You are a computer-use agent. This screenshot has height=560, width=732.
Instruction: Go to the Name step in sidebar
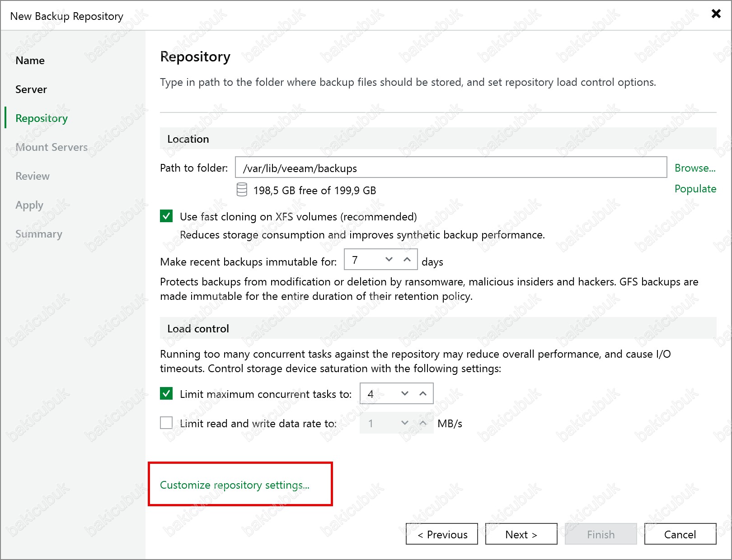coord(30,61)
